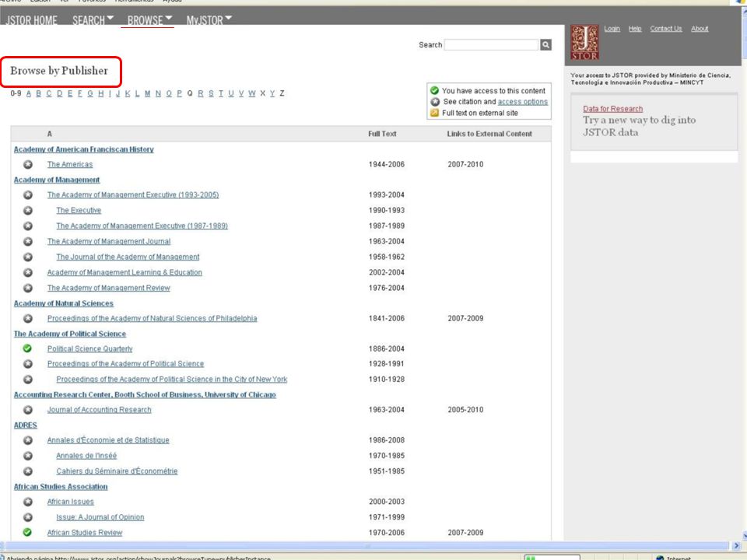This screenshot has width=747, height=560.
Task: Click the 1944-2006 full text range
Action: 387,164
